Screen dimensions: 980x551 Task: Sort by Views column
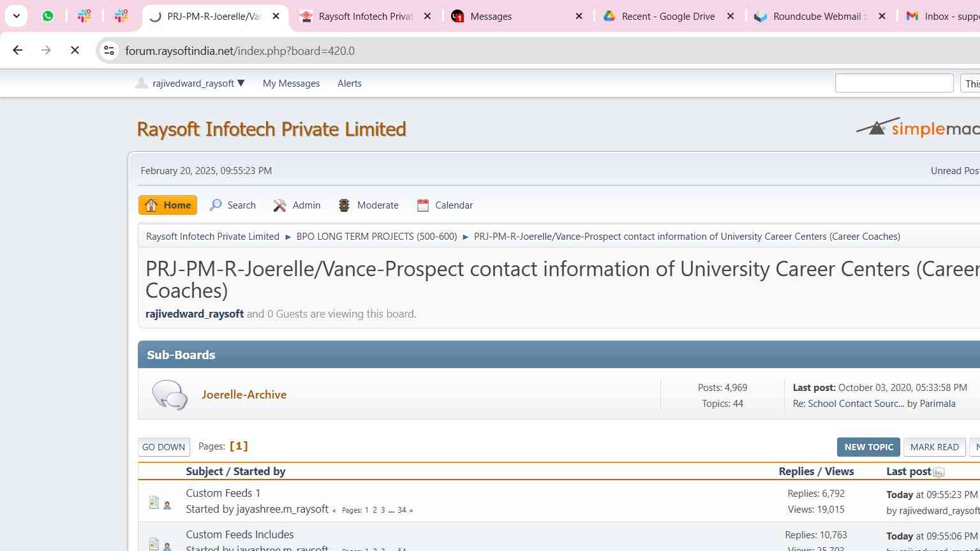[839, 471]
